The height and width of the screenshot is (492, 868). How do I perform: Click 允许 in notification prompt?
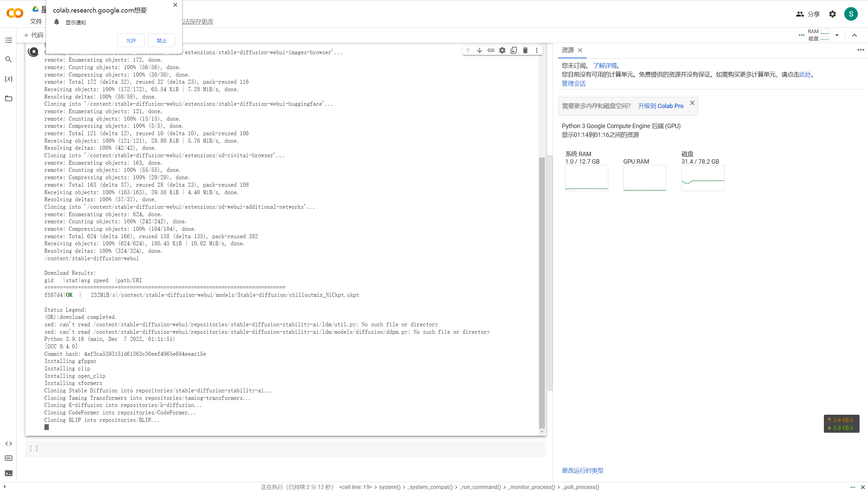[131, 40]
